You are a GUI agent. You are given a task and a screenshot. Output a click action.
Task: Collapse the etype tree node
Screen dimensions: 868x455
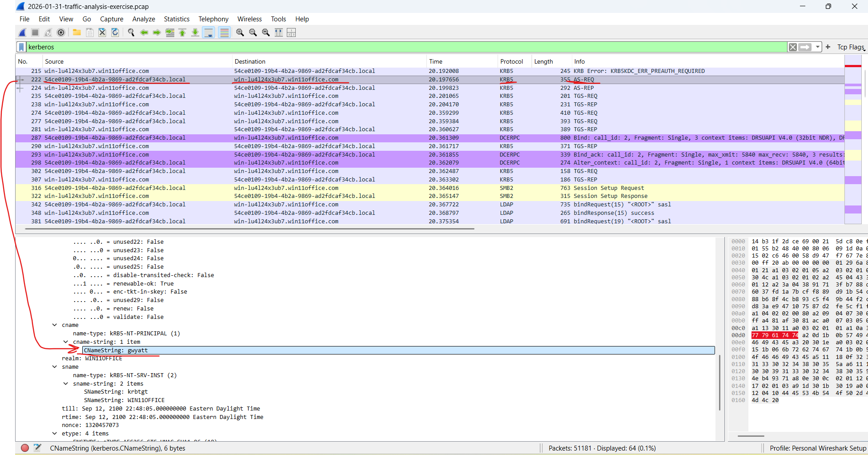(x=55, y=434)
